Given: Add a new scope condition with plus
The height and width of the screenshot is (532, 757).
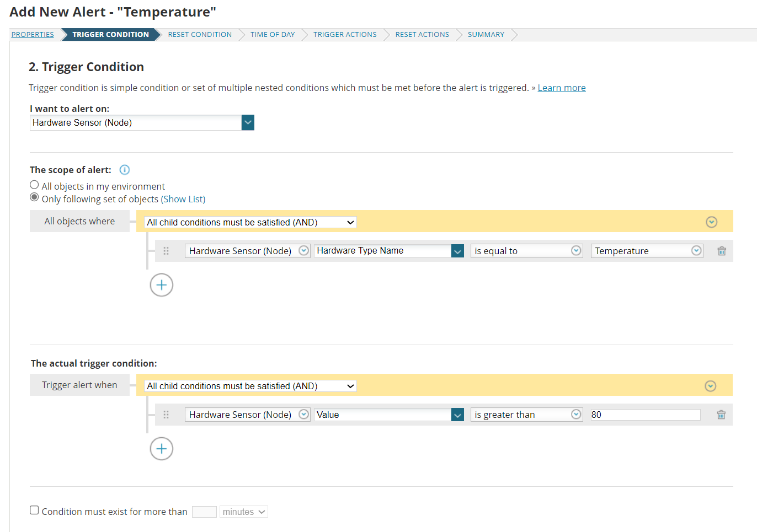Looking at the screenshot, I should point(162,285).
